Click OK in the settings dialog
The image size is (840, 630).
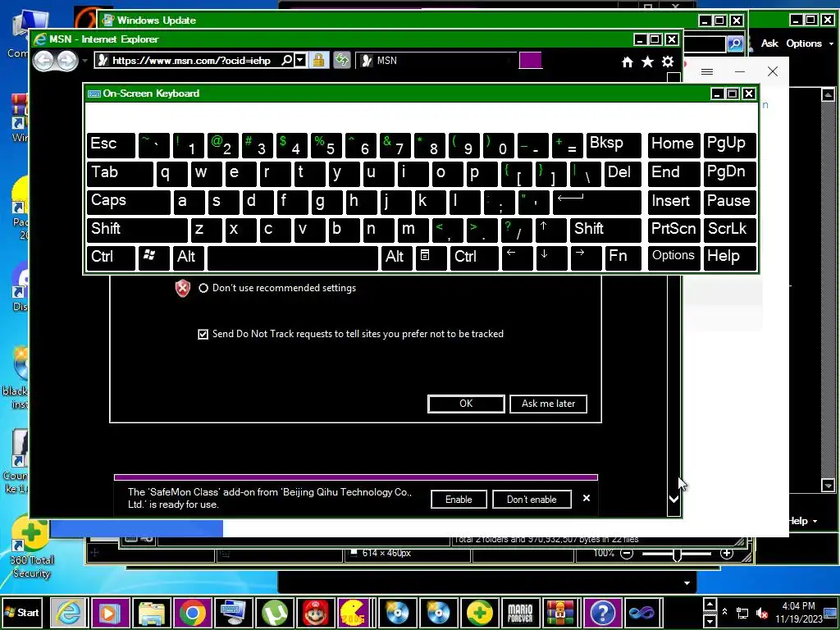point(466,404)
